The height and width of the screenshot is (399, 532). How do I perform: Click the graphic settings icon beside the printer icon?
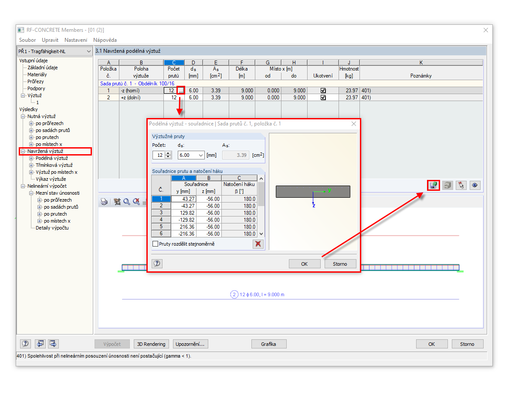point(117,202)
